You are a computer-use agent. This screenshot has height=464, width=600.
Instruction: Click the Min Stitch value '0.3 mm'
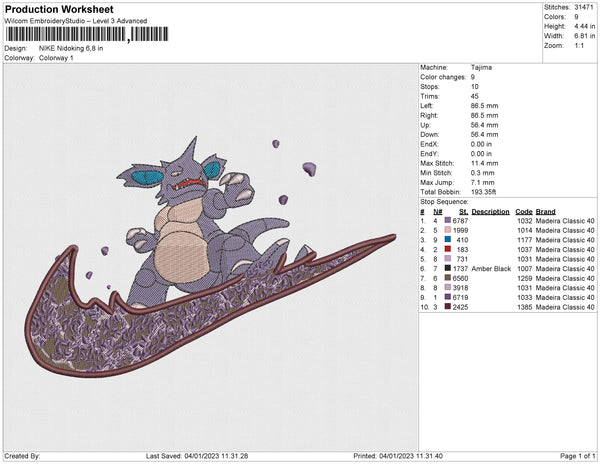point(483,173)
